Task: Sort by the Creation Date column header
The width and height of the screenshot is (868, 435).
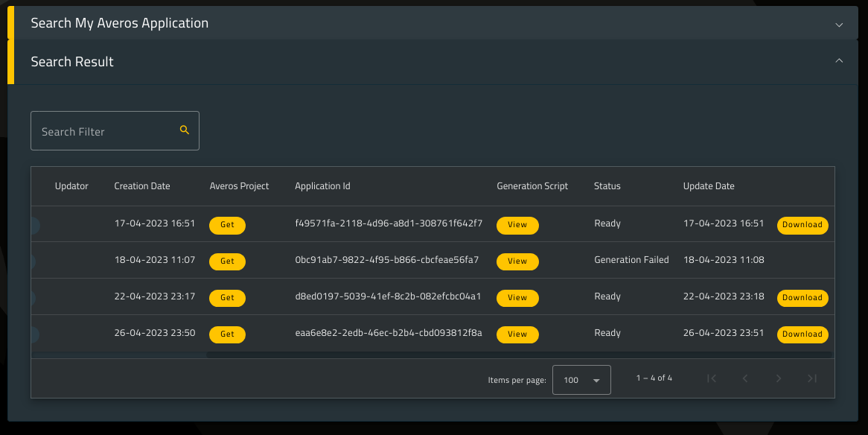Action: point(142,186)
